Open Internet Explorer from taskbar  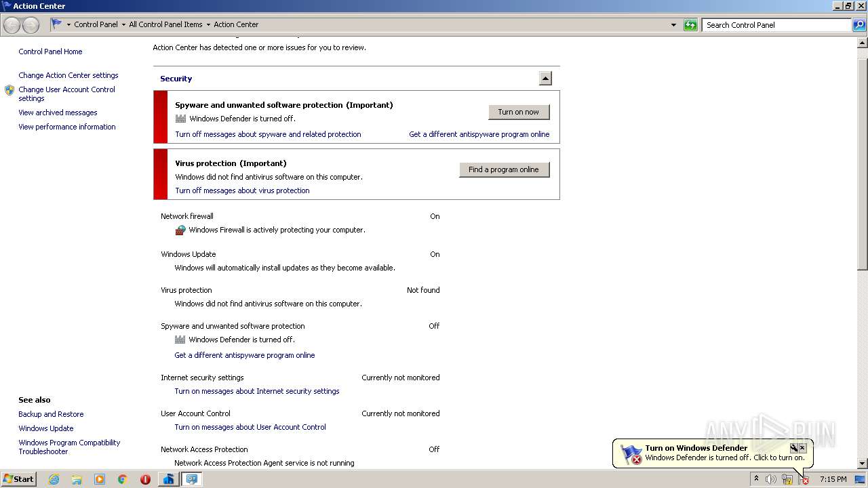click(x=54, y=479)
